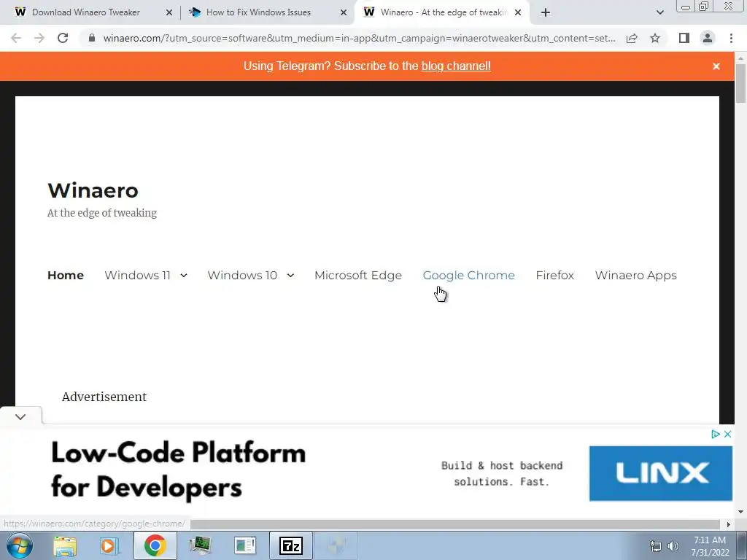
Task: Open the Winaero Apps menu item
Action: [x=635, y=276]
